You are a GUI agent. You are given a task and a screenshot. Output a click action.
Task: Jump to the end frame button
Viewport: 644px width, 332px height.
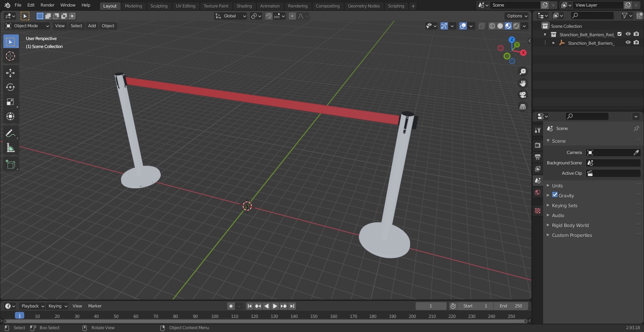tap(292, 306)
